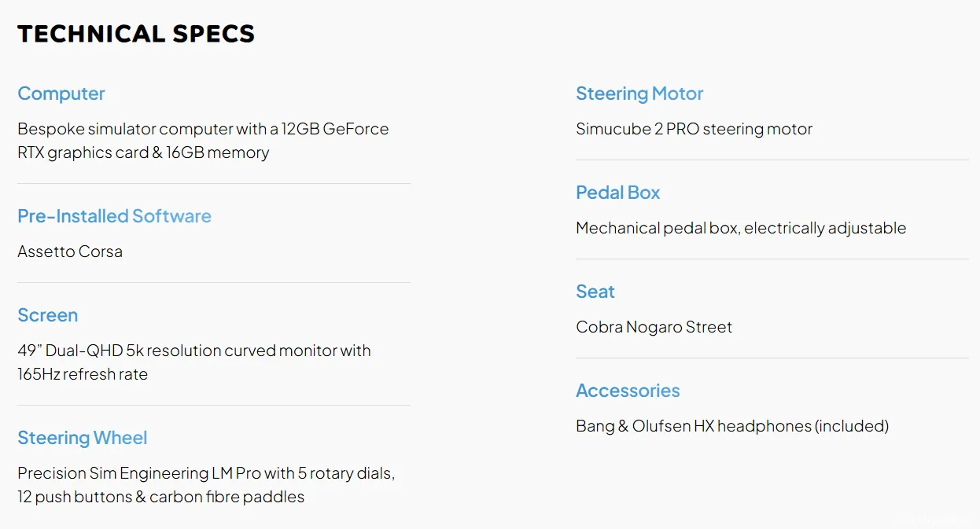Click the Simucube 2 PRO steering motor text
Viewport: 980px width, 529px height.
pos(694,129)
